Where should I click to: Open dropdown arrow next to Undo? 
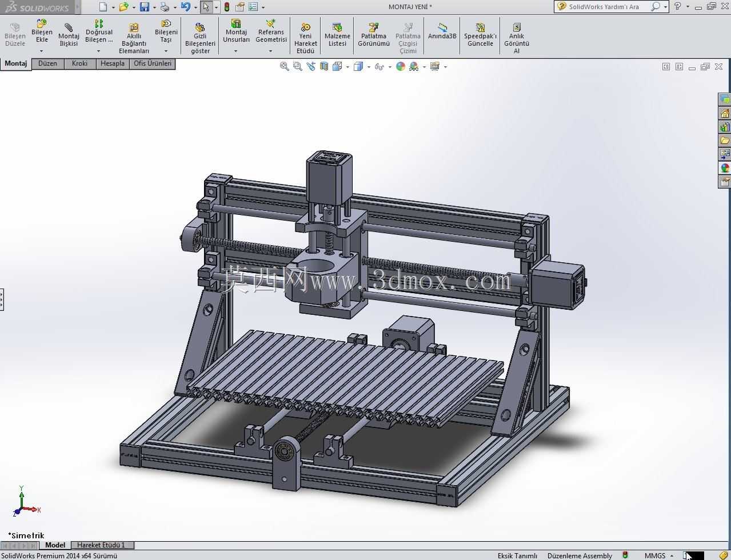195,7
